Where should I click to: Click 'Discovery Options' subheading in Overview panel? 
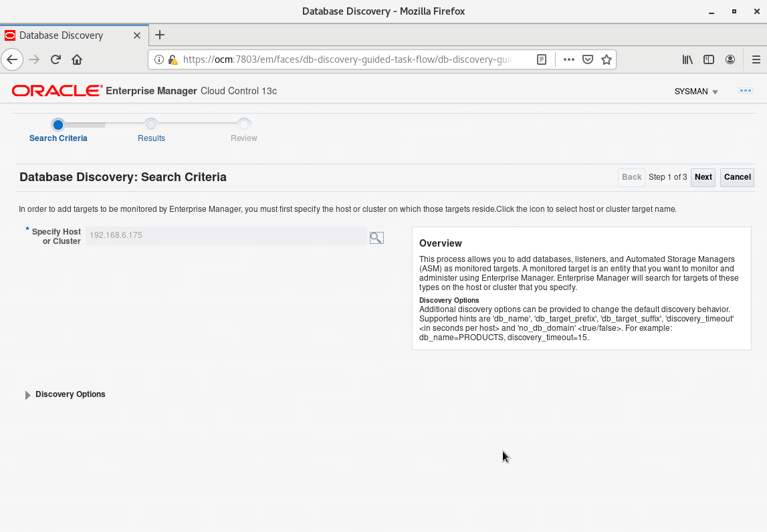click(449, 300)
